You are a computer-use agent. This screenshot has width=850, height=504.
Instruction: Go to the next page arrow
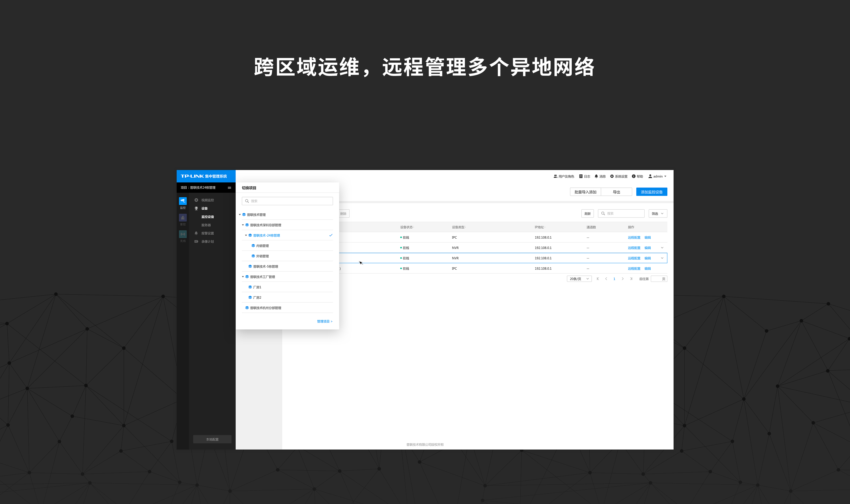click(x=622, y=279)
